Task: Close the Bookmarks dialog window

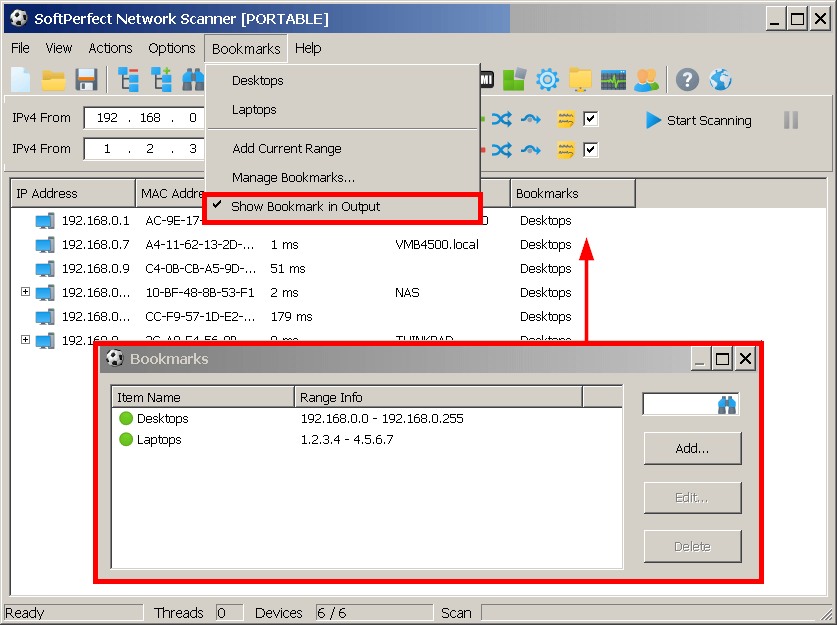Action: tap(745, 359)
